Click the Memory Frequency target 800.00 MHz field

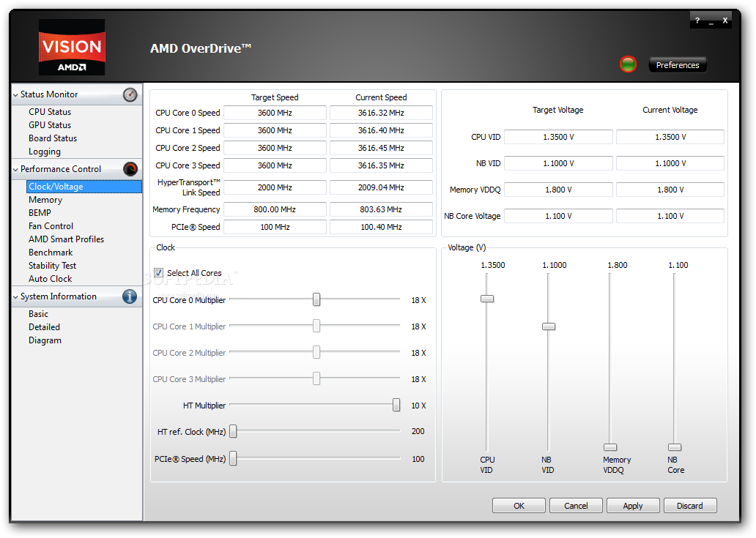point(275,209)
